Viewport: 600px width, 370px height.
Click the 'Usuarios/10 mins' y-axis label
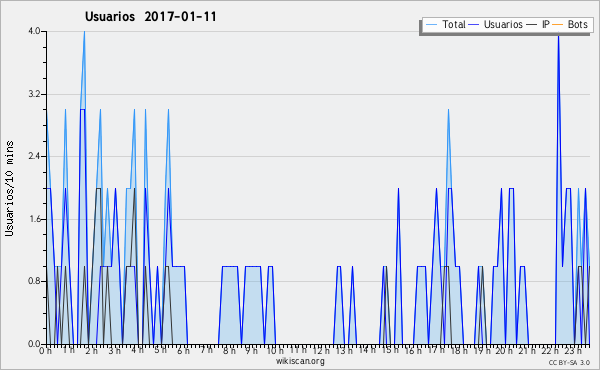9,188
